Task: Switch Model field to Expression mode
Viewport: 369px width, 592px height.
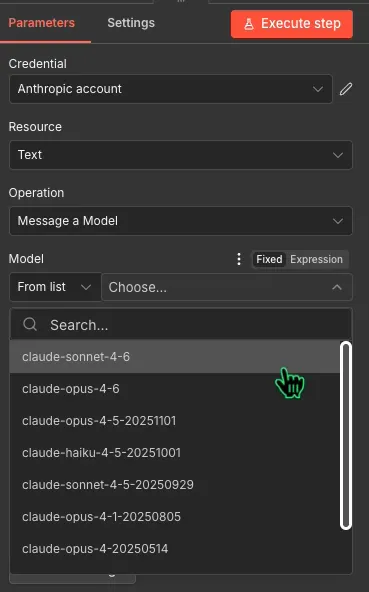Action: tap(316, 259)
